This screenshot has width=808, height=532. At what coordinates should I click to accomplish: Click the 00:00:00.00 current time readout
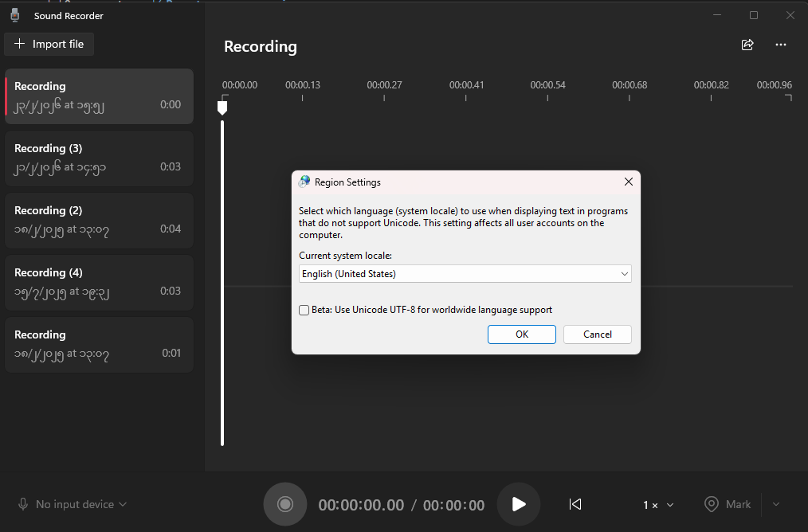361,505
